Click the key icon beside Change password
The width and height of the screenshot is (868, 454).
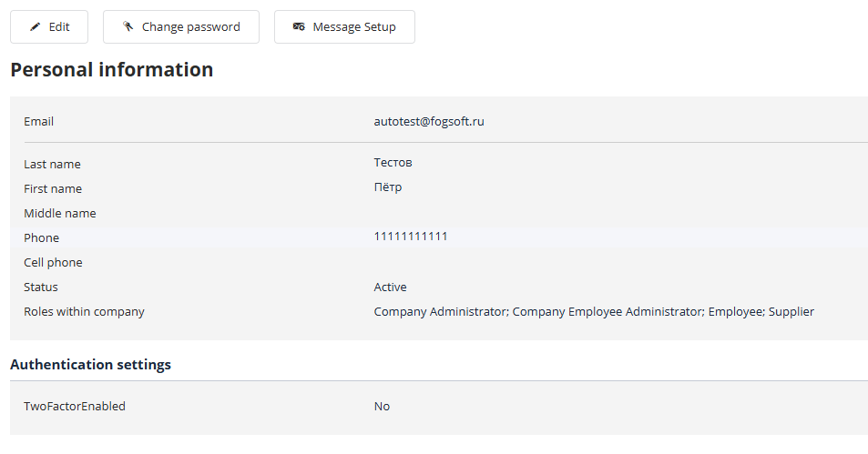(128, 27)
